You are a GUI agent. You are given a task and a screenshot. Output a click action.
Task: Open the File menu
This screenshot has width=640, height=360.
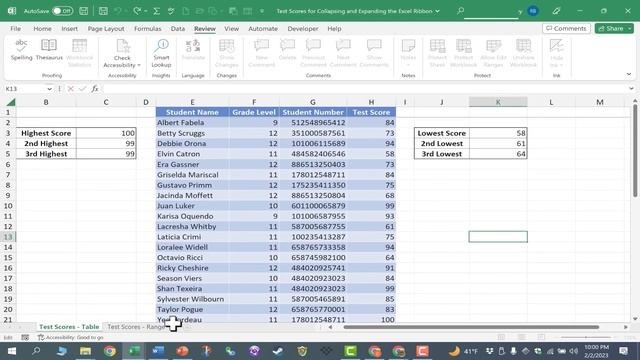tap(16, 29)
